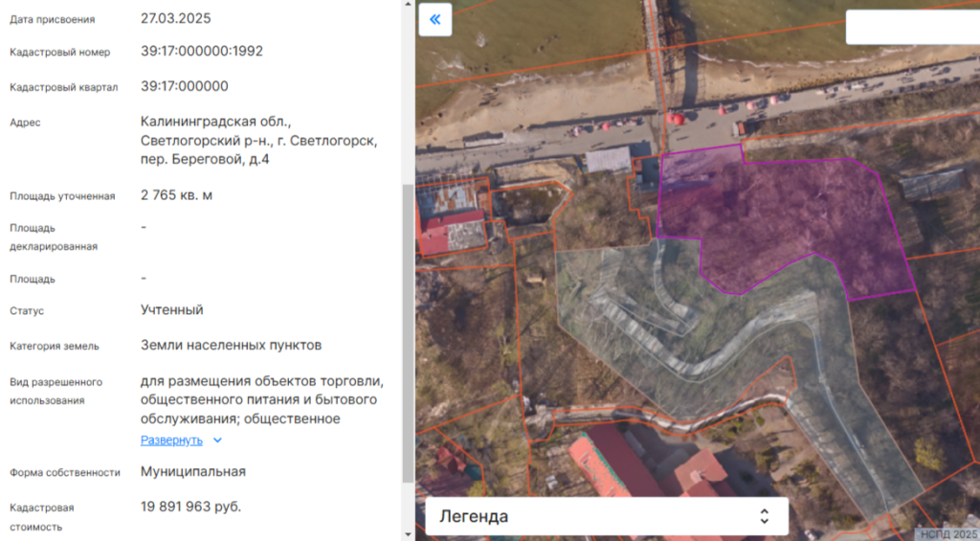Image resolution: width=980 pixels, height=541 pixels.
Task: Click land category 'Земли населенных пунктов'
Action: [x=232, y=346]
